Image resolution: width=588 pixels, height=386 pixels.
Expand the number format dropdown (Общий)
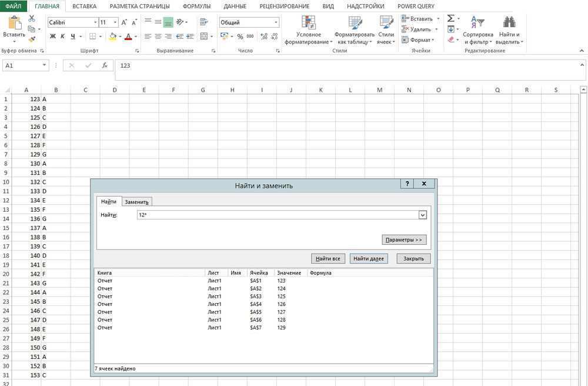pos(276,22)
